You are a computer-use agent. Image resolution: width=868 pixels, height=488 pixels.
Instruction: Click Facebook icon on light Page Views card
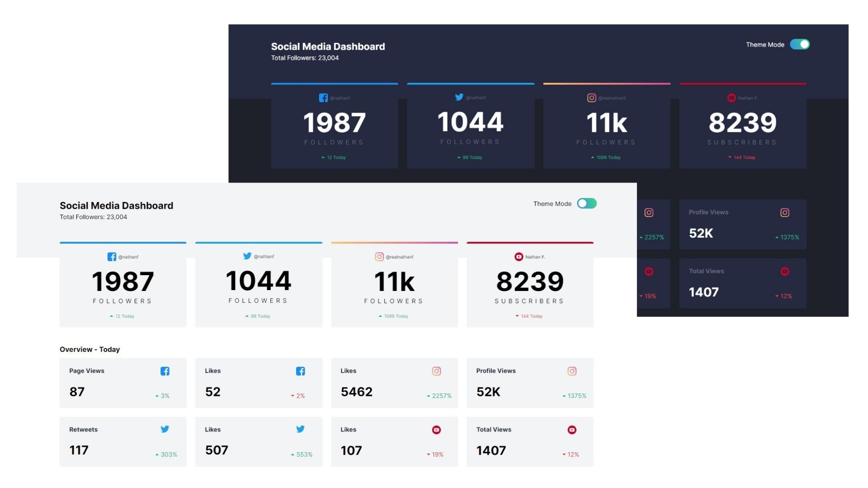point(165,371)
